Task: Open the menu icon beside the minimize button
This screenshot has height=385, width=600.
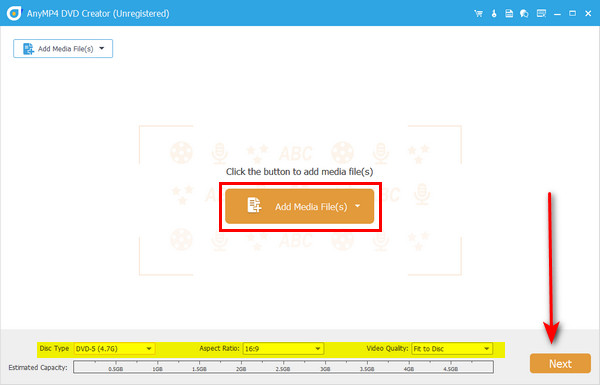Action: click(x=541, y=14)
